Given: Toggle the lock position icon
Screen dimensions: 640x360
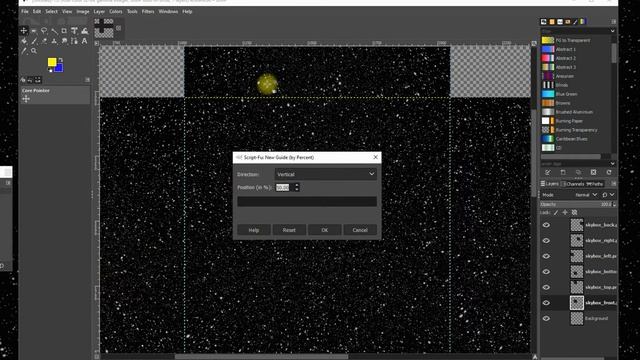Looking at the screenshot, I should point(565,212).
